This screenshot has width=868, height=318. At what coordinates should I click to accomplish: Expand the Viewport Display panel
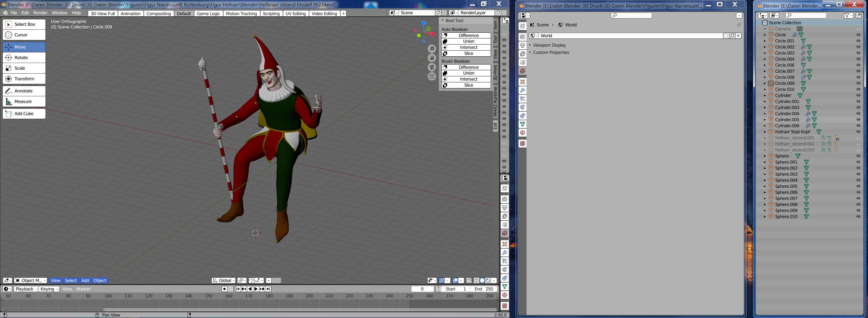pos(549,45)
